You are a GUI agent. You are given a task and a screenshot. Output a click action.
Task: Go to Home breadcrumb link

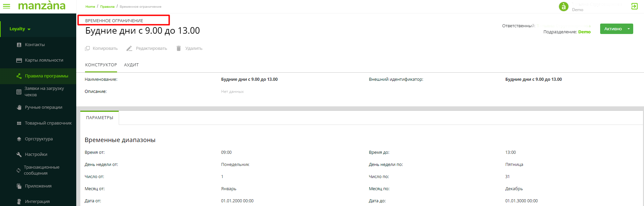(x=90, y=7)
